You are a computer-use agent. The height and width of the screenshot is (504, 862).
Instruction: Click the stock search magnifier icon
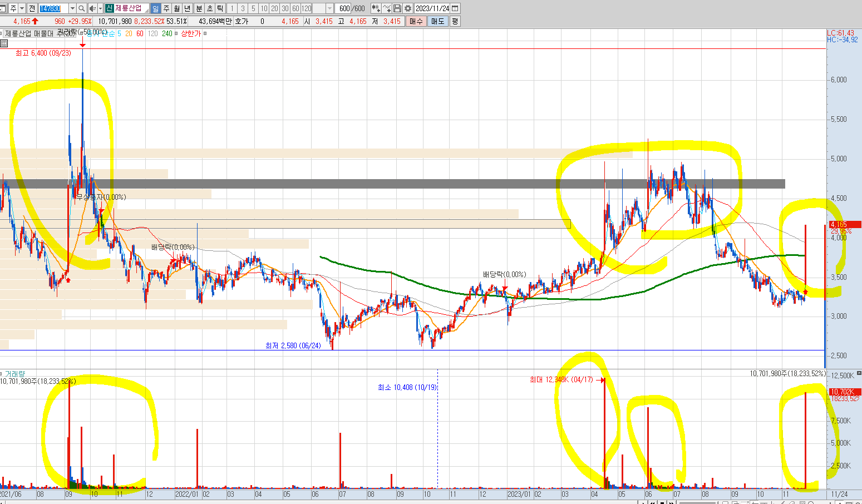(81, 8)
